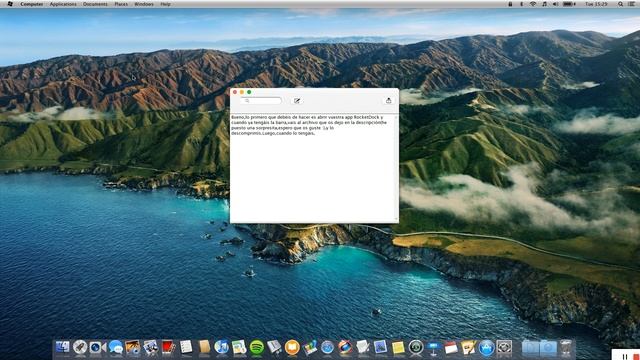Close the note window with red button
This screenshot has width=640, height=360.
pyautogui.click(x=235, y=92)
